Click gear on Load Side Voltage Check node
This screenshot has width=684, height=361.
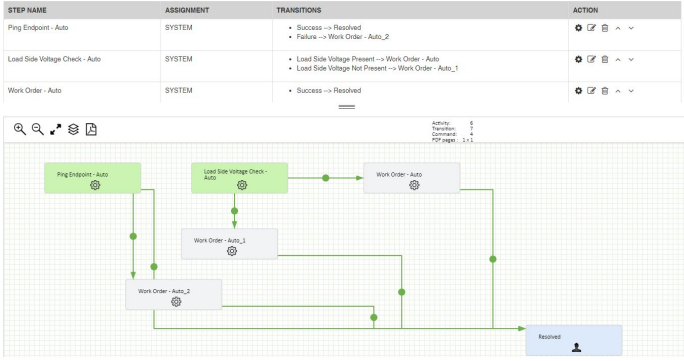point(242,185)
